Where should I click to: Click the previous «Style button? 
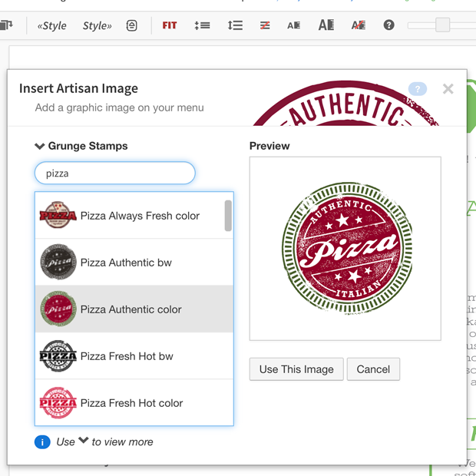coord(51,25)
